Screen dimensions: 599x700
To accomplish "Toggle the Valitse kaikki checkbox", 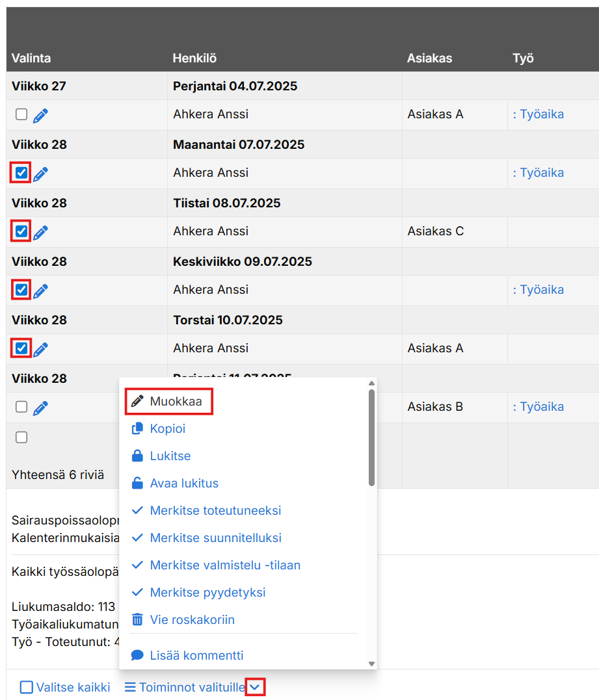I will (26, 687).
